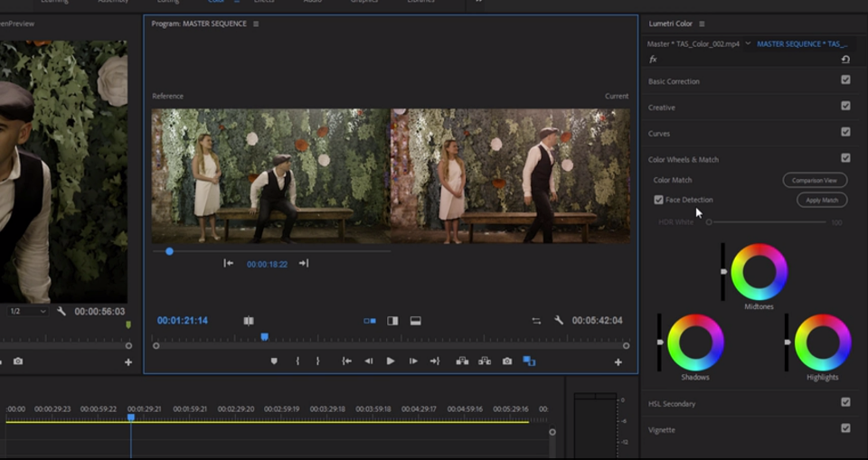This screenshot has height=460, width=868.
Task: Click program timecode 00:01:21:14
Action: [x=182, y=321]
